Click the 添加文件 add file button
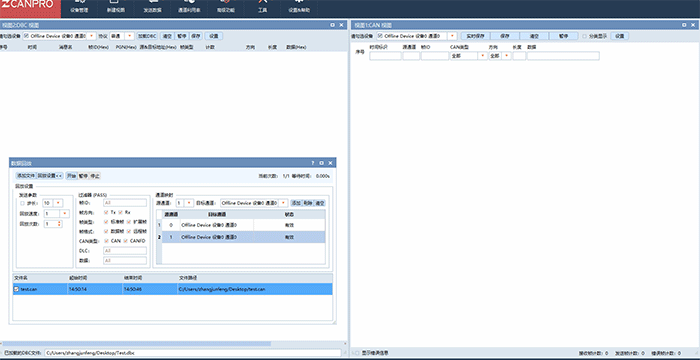 [x=25, y=176]
